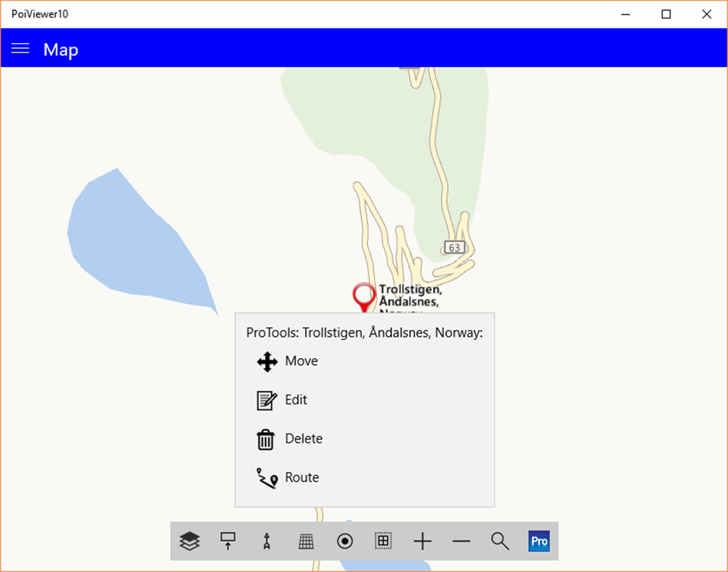The image size is (728, 572).
Task: Click the route 63 road shield
Action: (x=453, y=247)
